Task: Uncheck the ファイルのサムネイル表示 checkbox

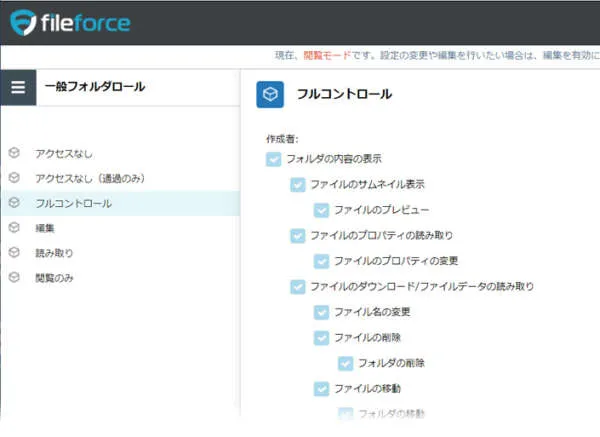Action: 297,185
